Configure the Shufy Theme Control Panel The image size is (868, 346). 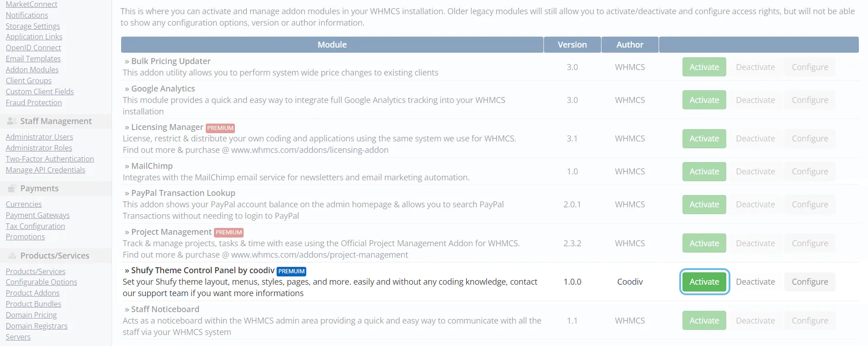click(809, 282)
